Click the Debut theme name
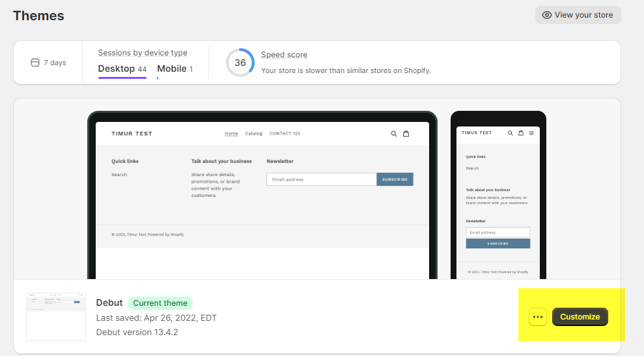The height and width of the screenshot is (356, 644). click(x=109, y=303)
